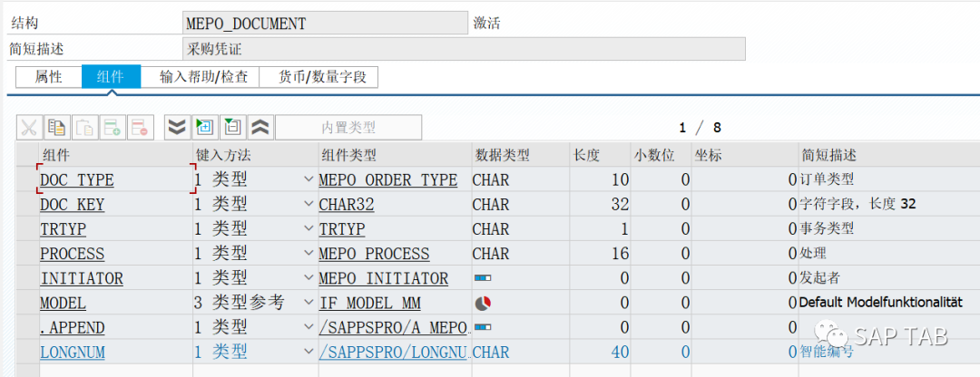Click the Paste clipboard toolbar icon
This screenshot has width=980, height=377.
coord(85,128)
